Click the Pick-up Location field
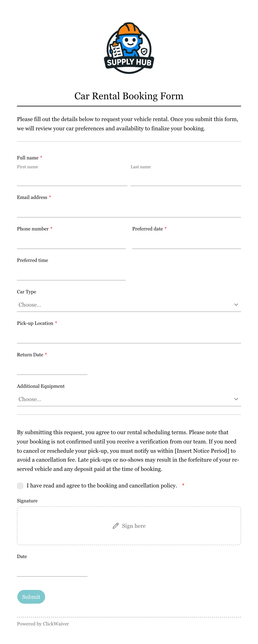The height and width of the screenshot is (644, 258). point(129,336)
